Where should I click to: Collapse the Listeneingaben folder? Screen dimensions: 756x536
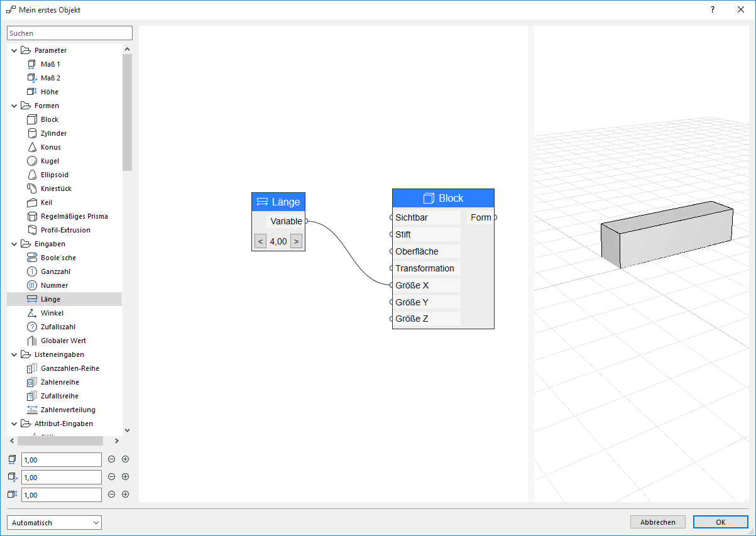[x=14, y=354]
